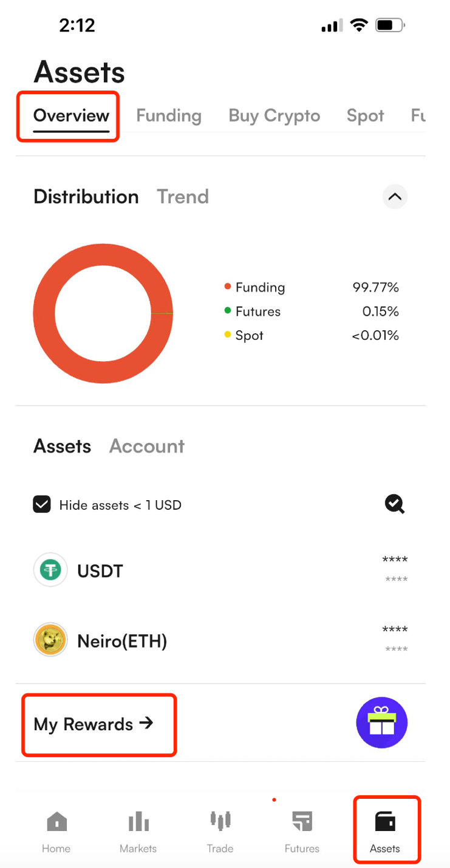Open the Home tab icon
Screen dimensions: 450x868
(x=56, y=821)
